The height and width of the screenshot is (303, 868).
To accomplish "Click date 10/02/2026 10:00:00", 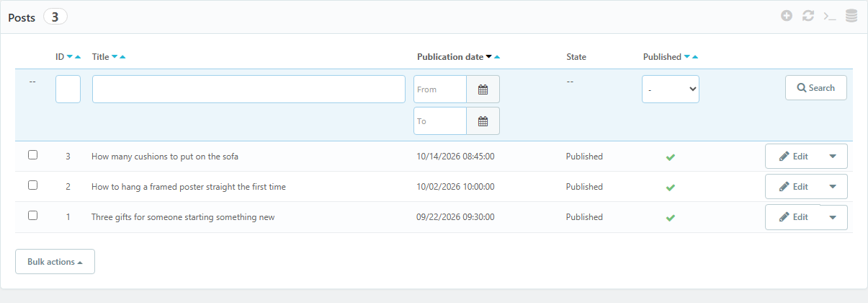I will click(455, 187).
